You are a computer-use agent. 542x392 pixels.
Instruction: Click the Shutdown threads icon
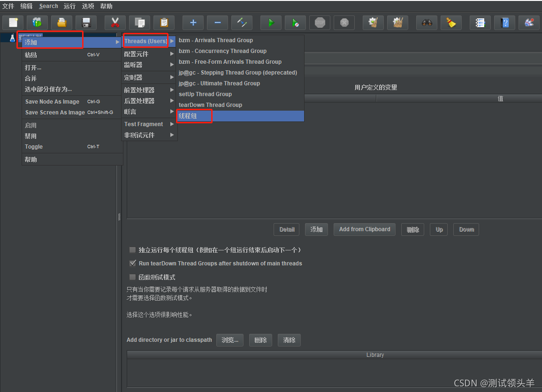pos(344,23)
